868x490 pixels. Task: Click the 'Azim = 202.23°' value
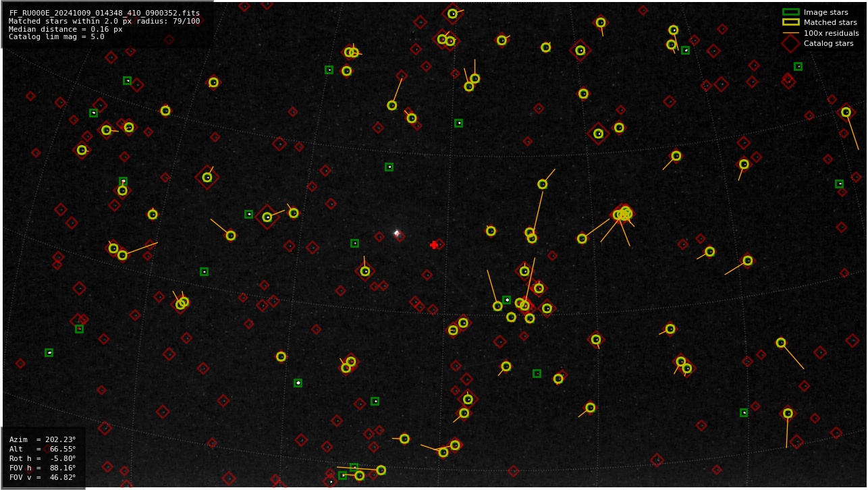click(43, 439)
